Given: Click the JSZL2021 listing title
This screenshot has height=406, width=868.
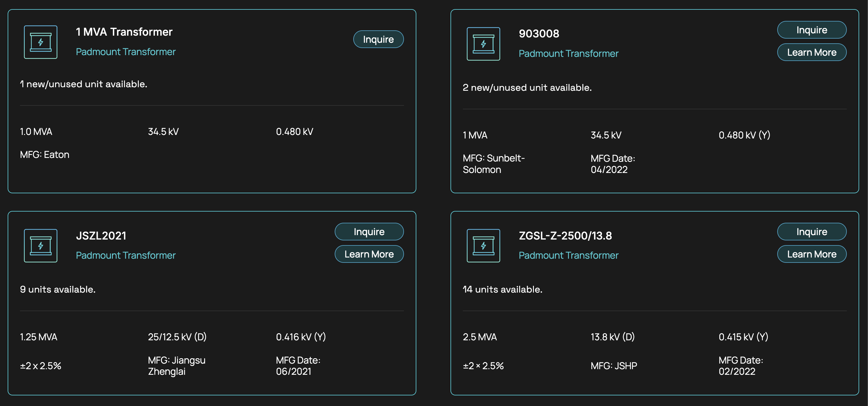Looking at the screenshot, I should pyautogui.click(x=101, y=235).
